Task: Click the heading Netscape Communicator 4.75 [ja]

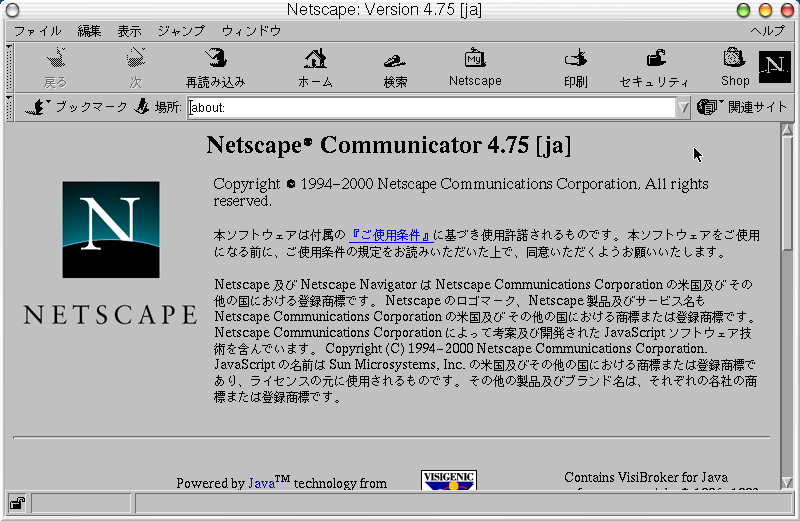Action: [389, 145]
